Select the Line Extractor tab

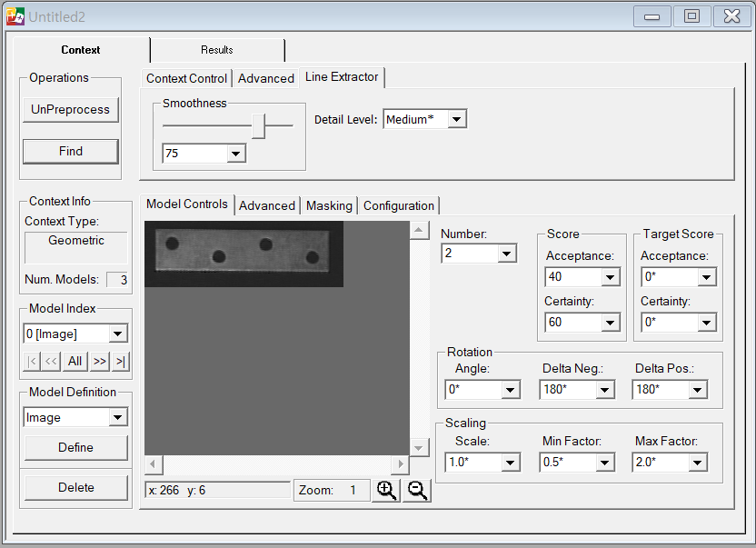(x=342, y=77)
